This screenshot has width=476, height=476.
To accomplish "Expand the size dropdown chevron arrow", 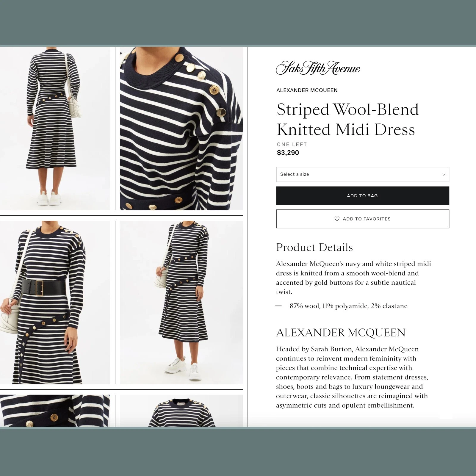I will (x=444, y=175).
